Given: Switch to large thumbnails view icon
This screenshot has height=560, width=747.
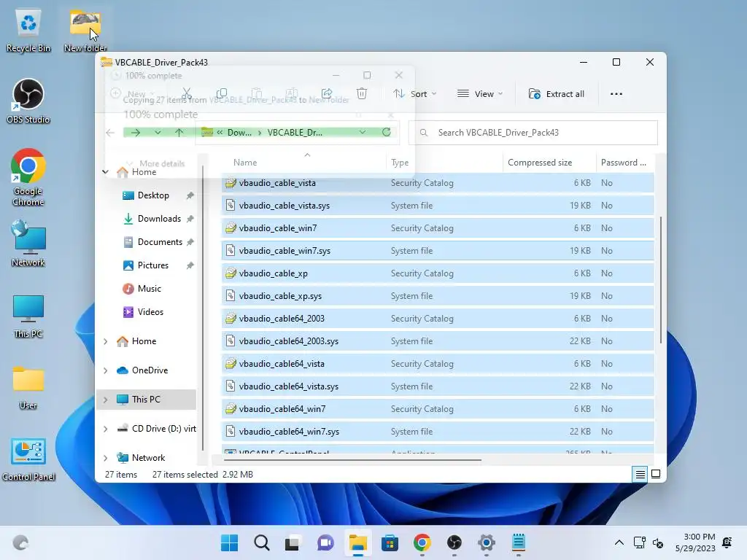Looking at the screenshot, I should point(656,474).
